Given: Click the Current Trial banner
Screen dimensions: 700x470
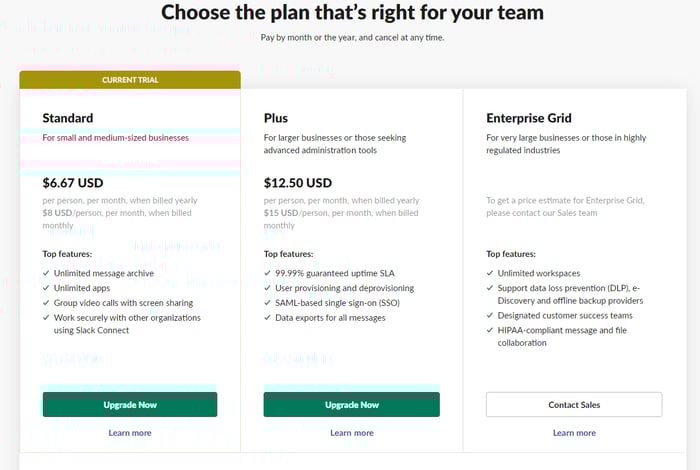Looking at the screenshot, I should pyautogui.click(x=130, y=80).
